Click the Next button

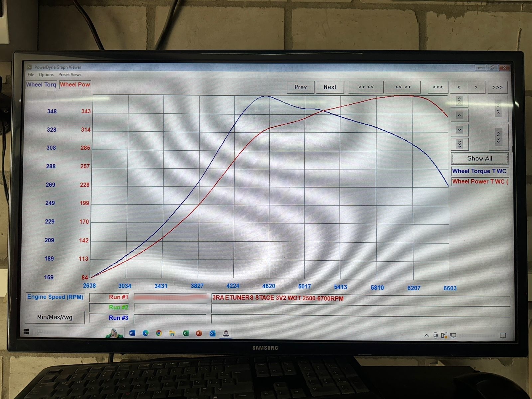[x=330, y=87]
